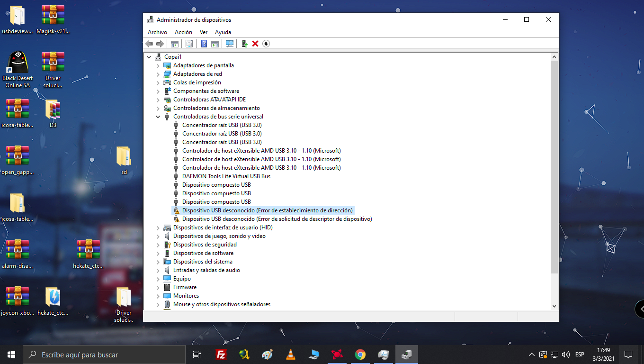The width and height of the screenshot is (644, 364).
Task: Expand Colas de impresión
Action: [x=158, y=82]
